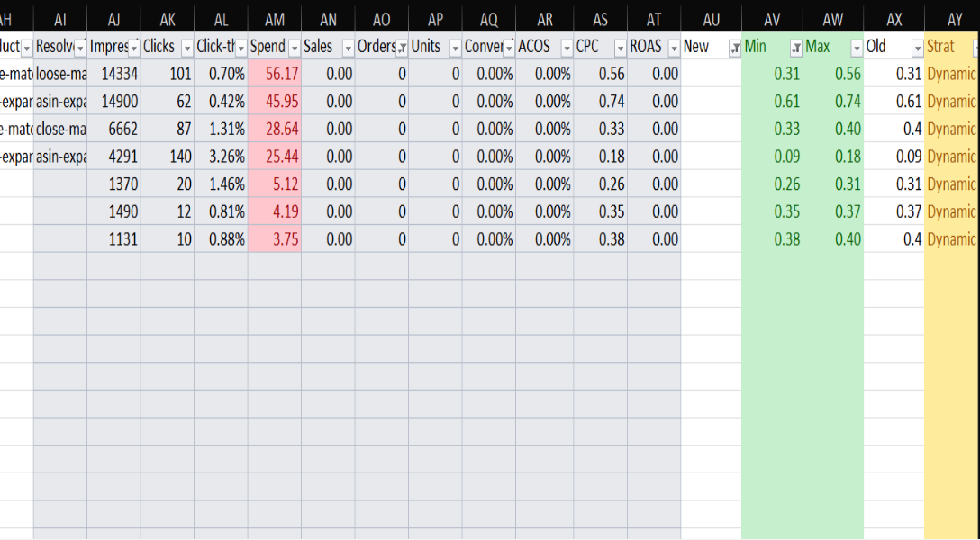Open the Units column filter dropdown
Image resolution: width=980 pixels, height=540 pixels.
tap(456, 48)
